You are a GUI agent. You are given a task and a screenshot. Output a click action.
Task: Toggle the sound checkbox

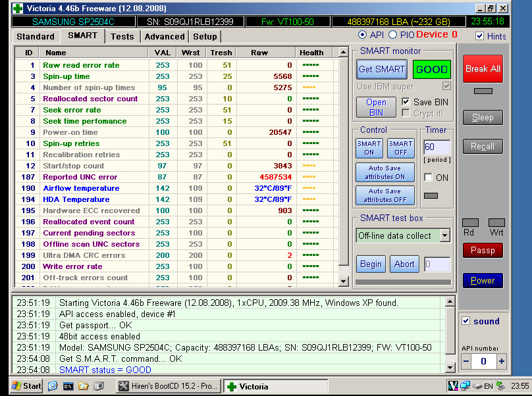click(466, 321)
